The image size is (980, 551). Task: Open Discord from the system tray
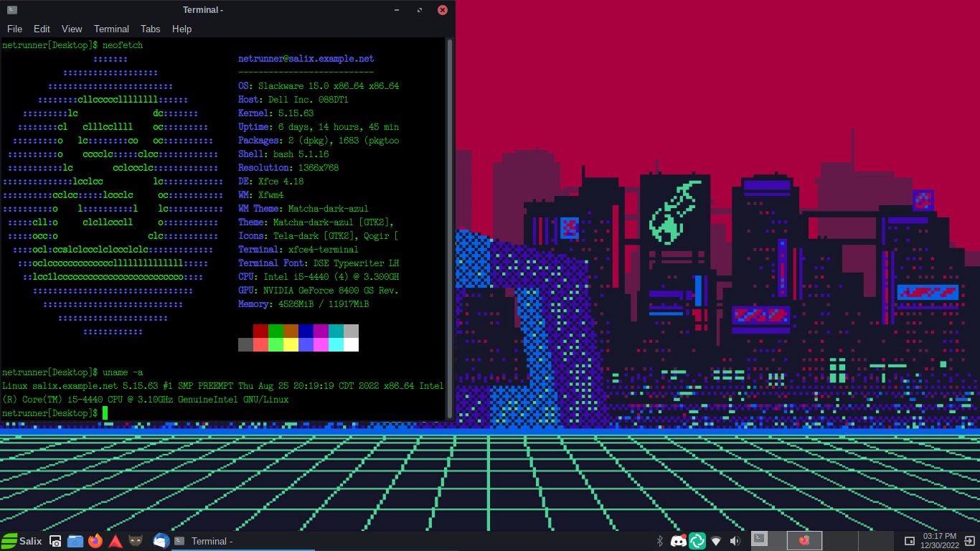[x=678, y=541]
